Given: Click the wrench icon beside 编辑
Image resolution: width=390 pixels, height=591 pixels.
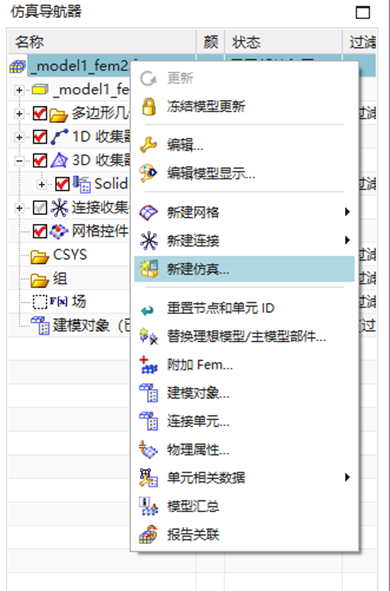Looking at the screenshot, I should point(148,145).
